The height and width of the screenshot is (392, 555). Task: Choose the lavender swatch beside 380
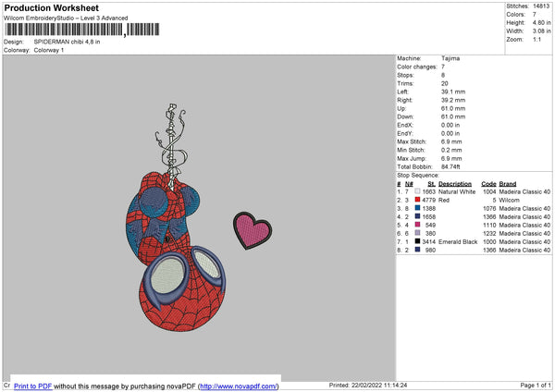(417, 233)
